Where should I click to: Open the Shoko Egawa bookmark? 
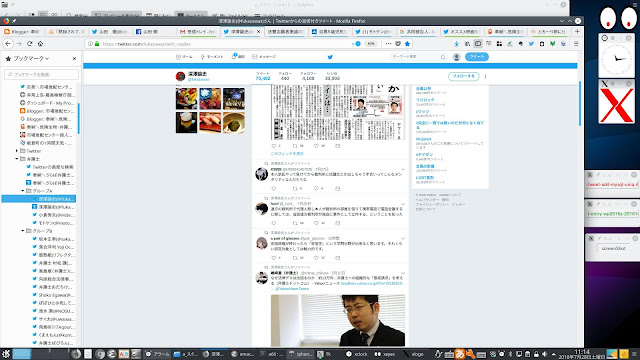pos(53,295)
